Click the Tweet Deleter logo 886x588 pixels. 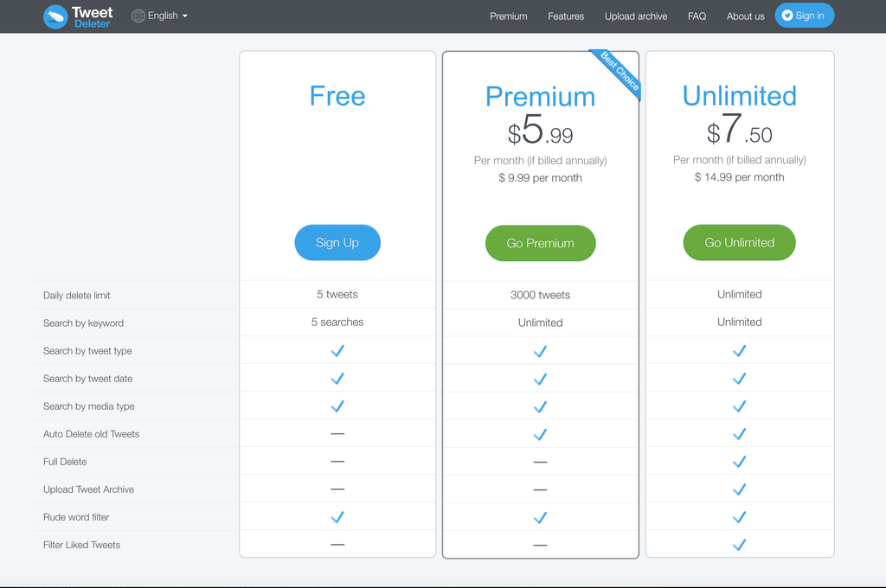click(x=79, y=16)
